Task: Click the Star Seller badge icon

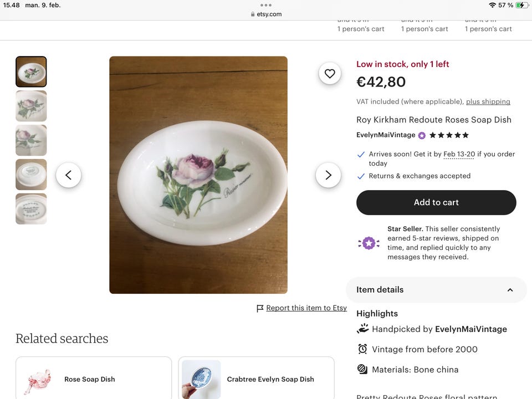Action: click(x=369, y=243)
